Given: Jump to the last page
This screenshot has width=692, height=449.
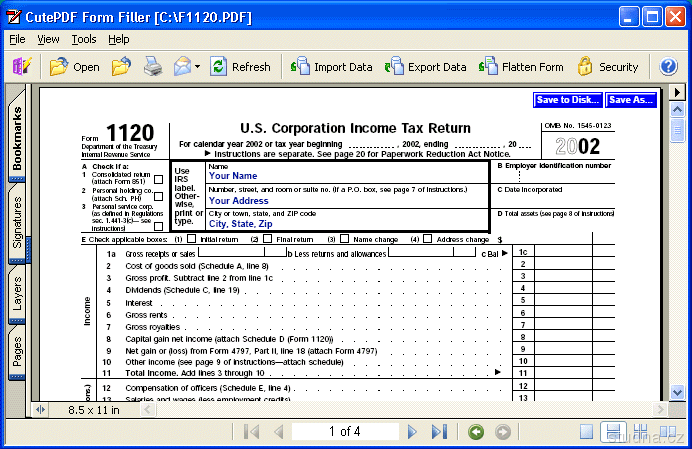Looking at the screenshot, I should tap(438, 432).
